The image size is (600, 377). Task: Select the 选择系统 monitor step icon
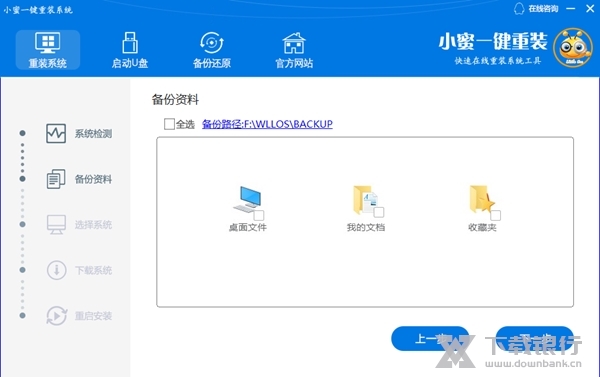56,224
